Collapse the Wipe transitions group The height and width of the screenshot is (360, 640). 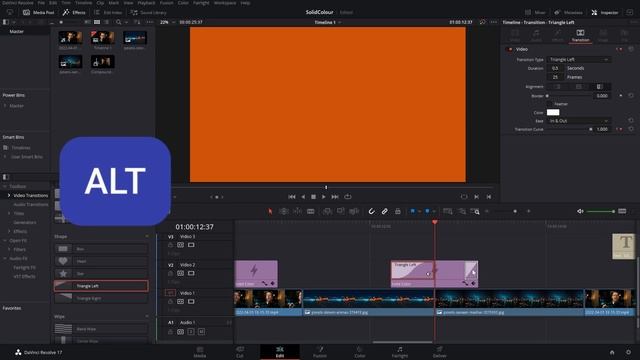pyautogui.click(x=147, y=316)
